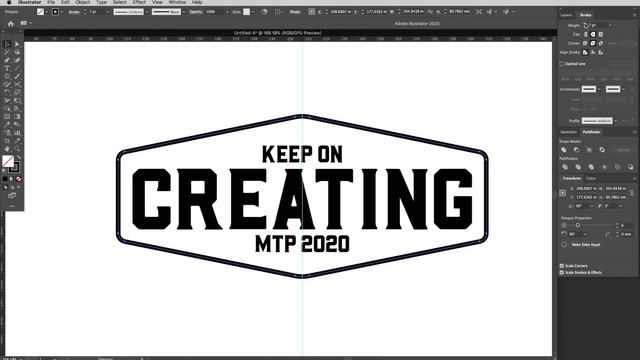Click the Expand button in Pathfinder
The width and height of the screenshot is (640, 360).
point(623,150)
